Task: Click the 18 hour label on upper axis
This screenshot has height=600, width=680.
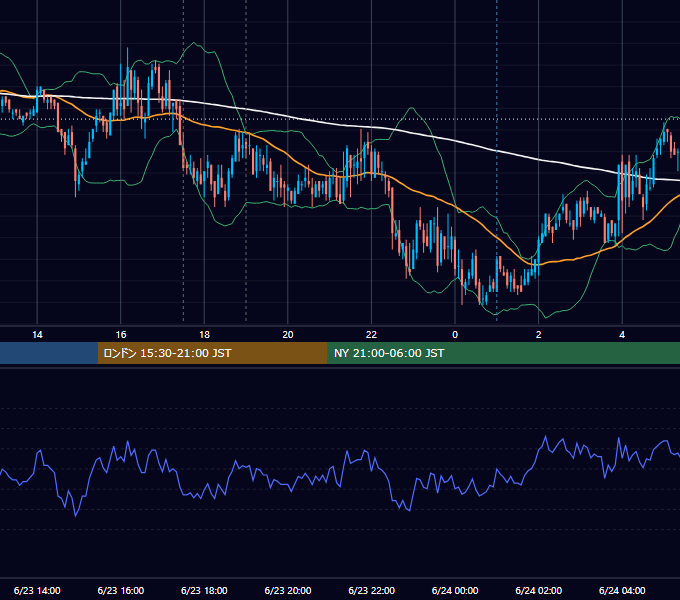Action: [204, 335]
